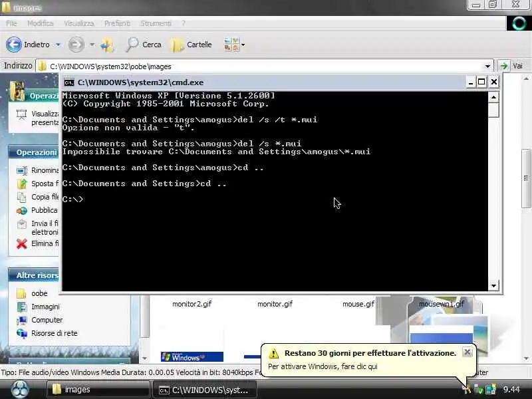Click the Risorse di rete network icon
Screen dimensions: 532x399
tap(22, 333)
